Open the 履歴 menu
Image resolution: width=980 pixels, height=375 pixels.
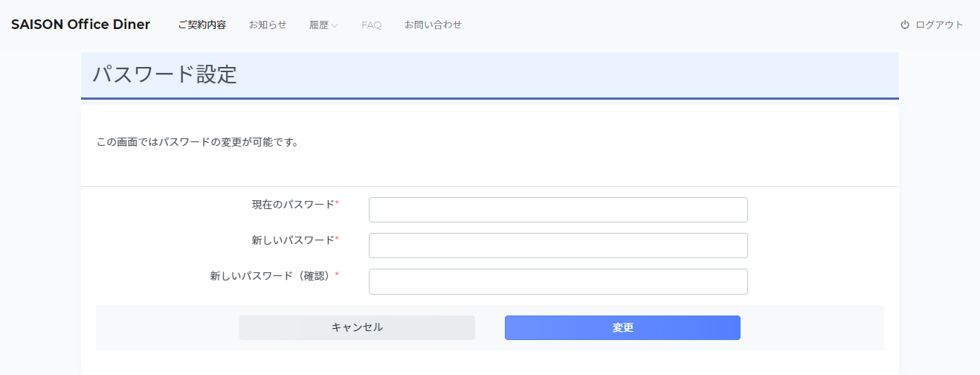click(x=323, y=25)
